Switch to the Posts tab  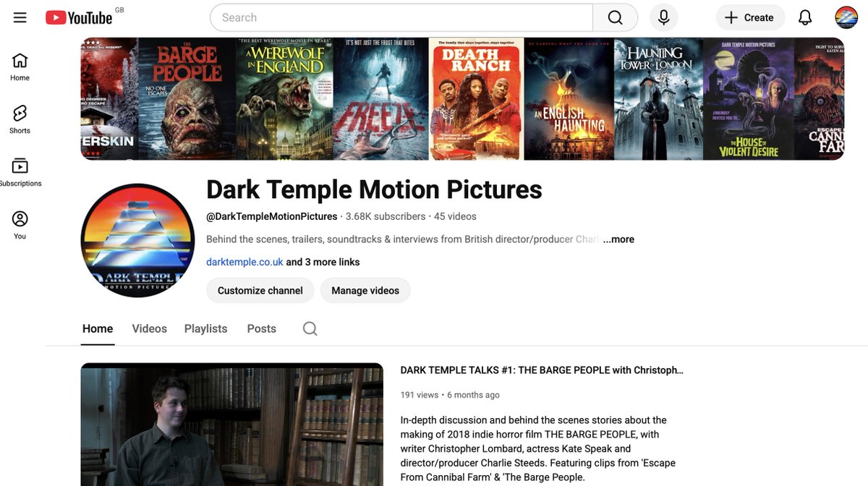tap(262, 328)
